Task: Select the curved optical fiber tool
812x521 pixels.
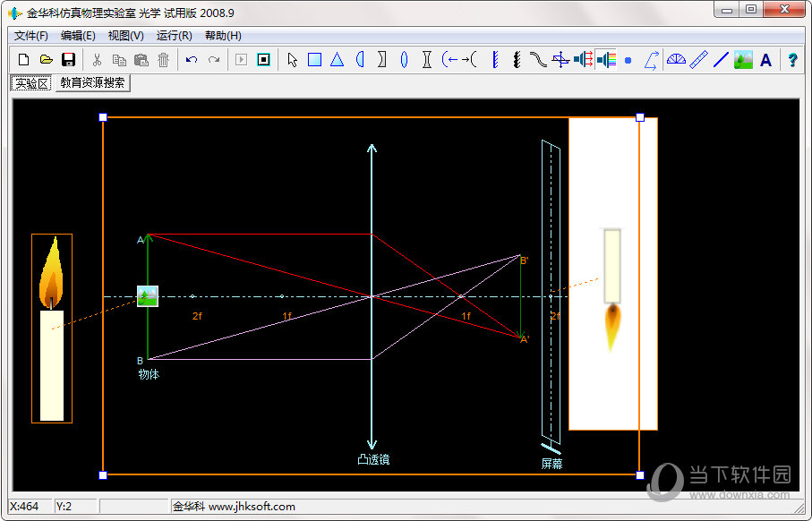Action: click(x=538, y=60)
